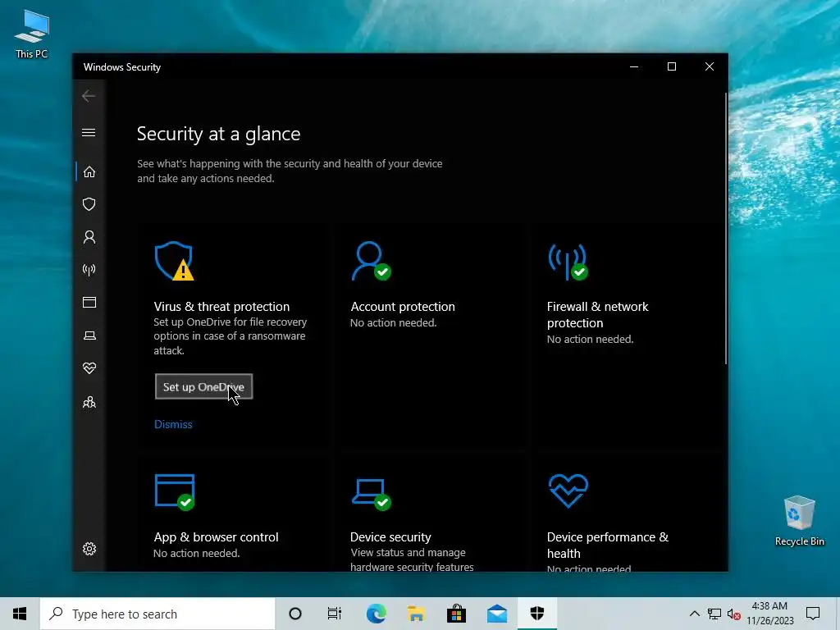The width and height of the screenshot is (840, 630).
Task: Launch Microsoft Edge from taskbar
Action: click(x=376, y=614)
